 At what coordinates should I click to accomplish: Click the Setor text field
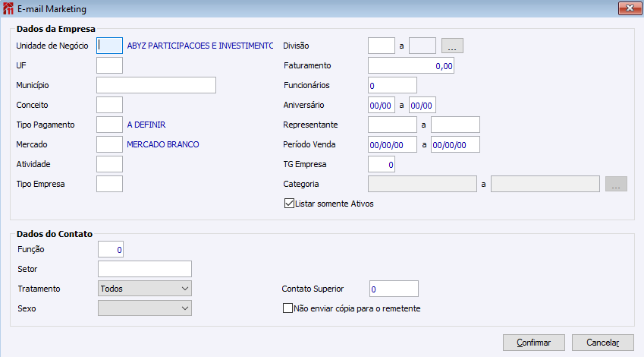tap(145, 269)
